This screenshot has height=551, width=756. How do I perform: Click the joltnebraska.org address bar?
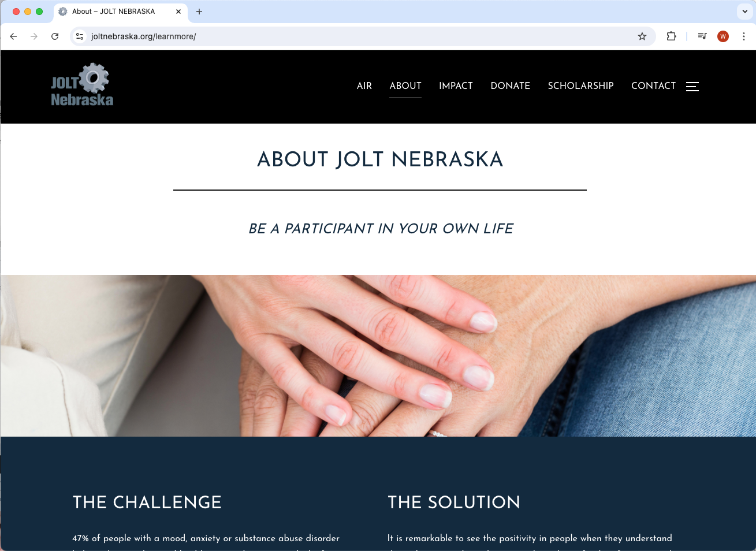[358, 36]
